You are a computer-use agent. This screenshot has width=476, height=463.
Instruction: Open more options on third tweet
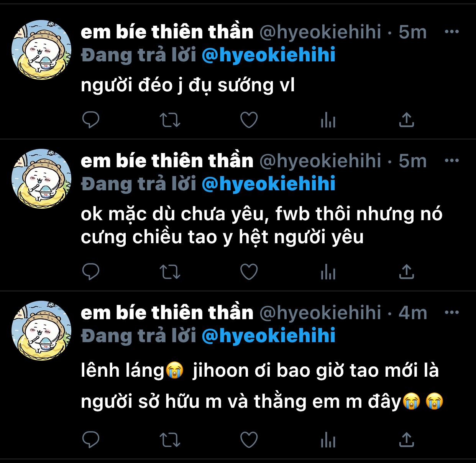[x=452, y=313]
